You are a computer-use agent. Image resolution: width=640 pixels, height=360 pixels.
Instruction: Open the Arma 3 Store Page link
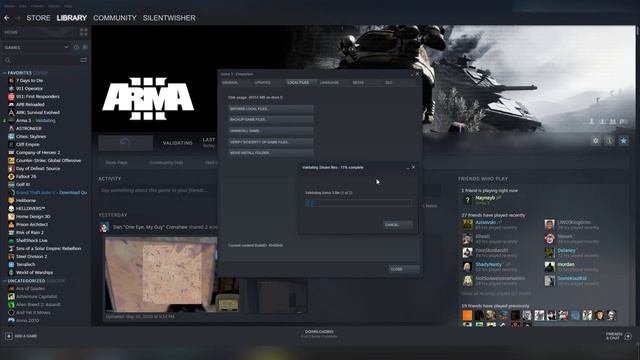116,163
